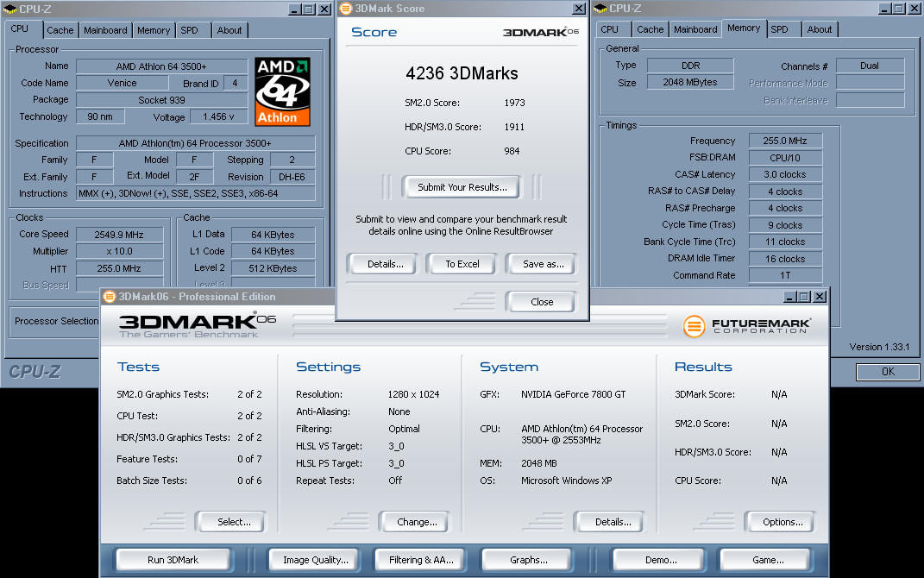This screenshot has height=578, width=924.
Task: Open Image Quality tool
Action: tap(315, 560)
